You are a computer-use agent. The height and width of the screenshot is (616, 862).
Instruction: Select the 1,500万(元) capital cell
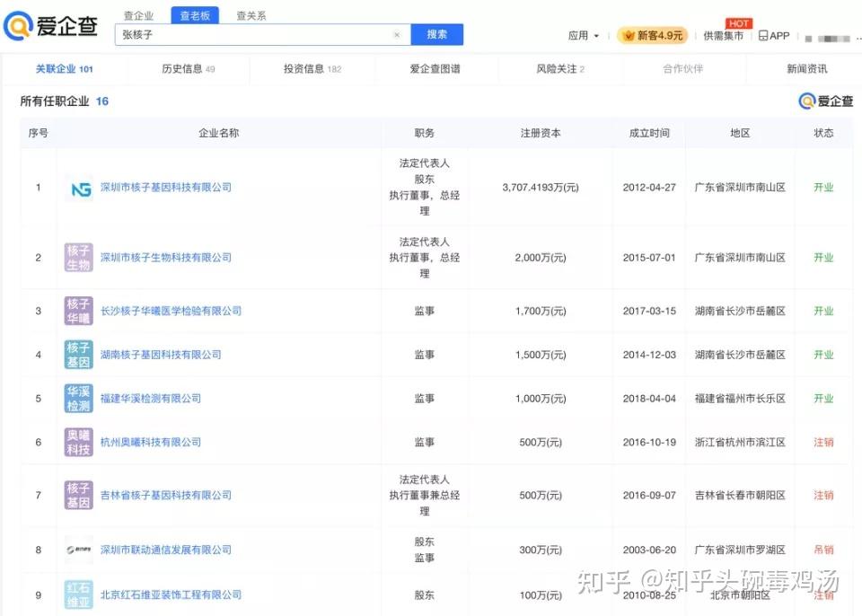pos(541,355)
